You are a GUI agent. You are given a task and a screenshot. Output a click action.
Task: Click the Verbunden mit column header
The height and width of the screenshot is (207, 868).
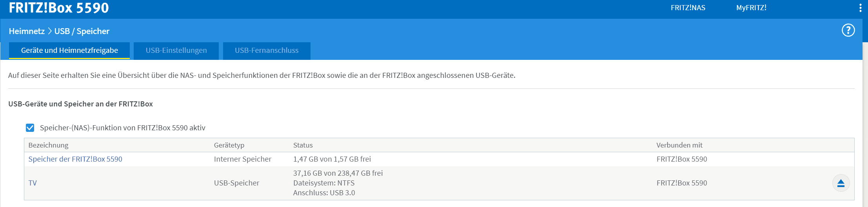coord(679,145)
